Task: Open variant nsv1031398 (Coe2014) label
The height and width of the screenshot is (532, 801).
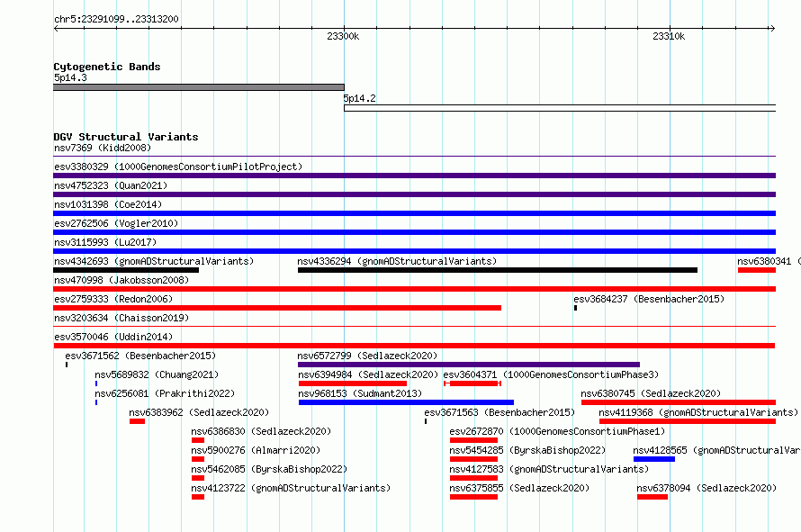Action: click(108, 205)
